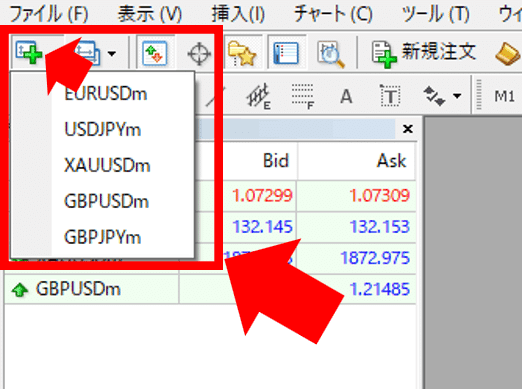Open the 挿入(I) menu
This screenshot has height=389, width=522.
pyautogui.click(x=238, y=14)
